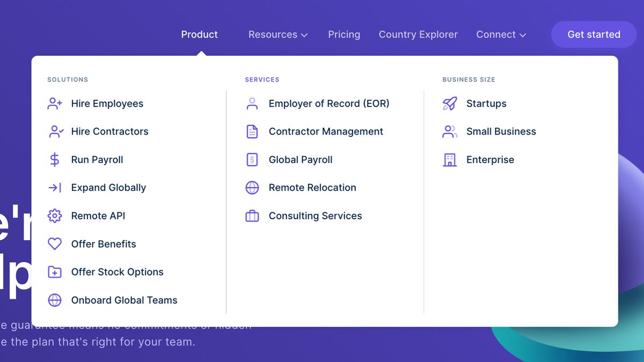
Task: Open the Employer of Record (EOR) link
Action: 329,103
